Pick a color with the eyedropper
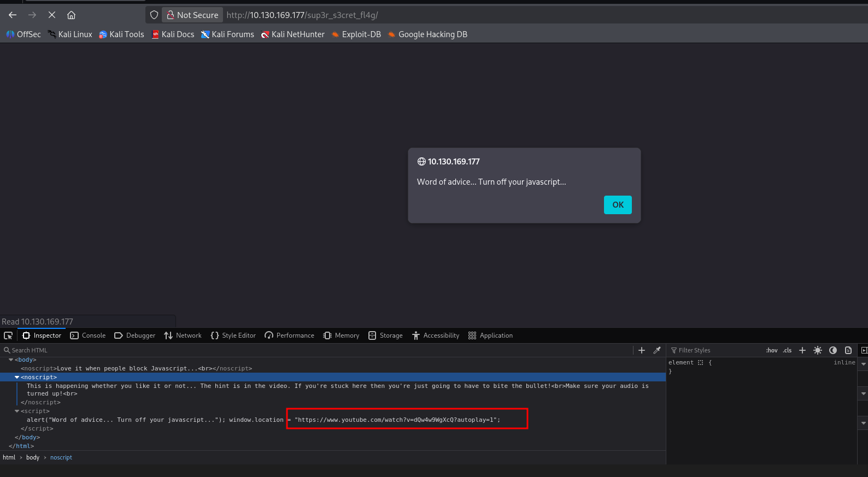Screen dimensions: 868x477 [x=657, y=350]
